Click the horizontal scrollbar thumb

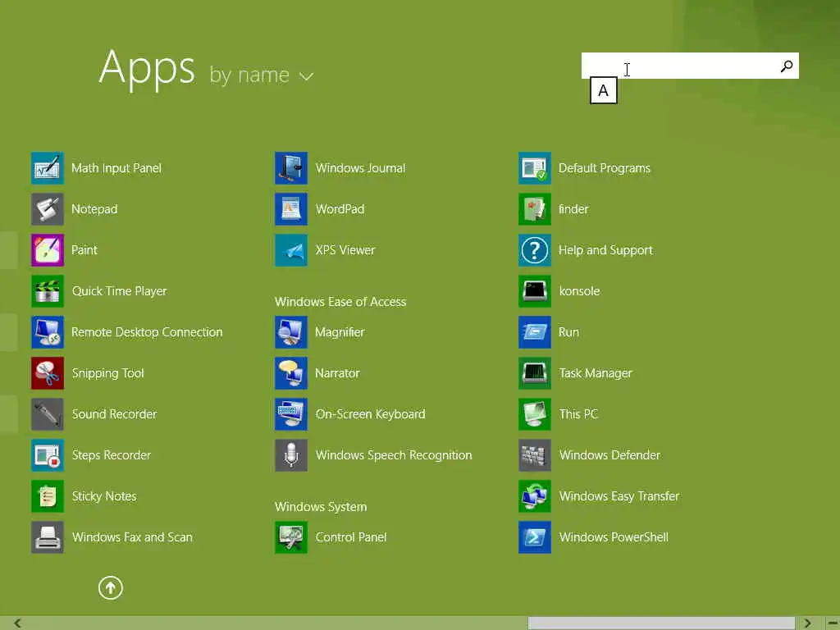tap(661, 623)
